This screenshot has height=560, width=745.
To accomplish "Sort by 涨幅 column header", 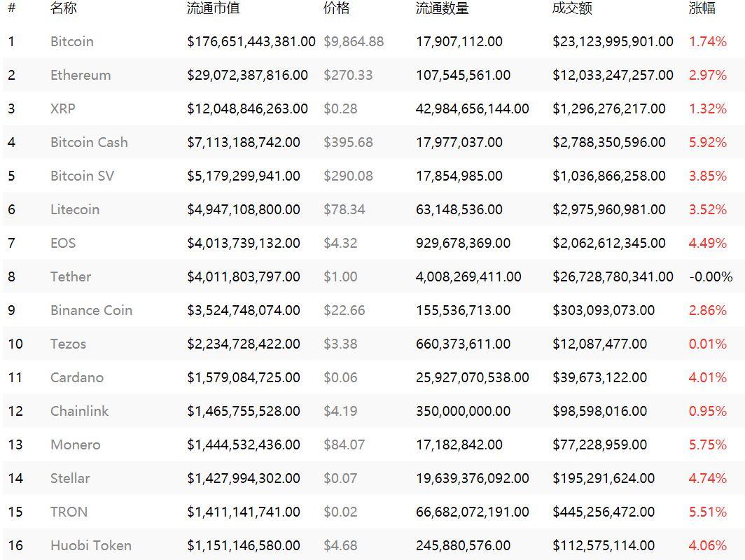I will [x=702, y=8].
